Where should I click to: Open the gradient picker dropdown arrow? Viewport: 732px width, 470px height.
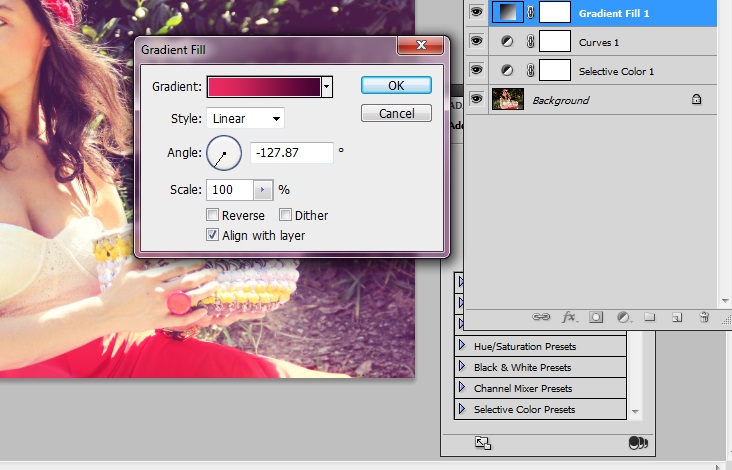pyautogui.click(x=326, y=87)
